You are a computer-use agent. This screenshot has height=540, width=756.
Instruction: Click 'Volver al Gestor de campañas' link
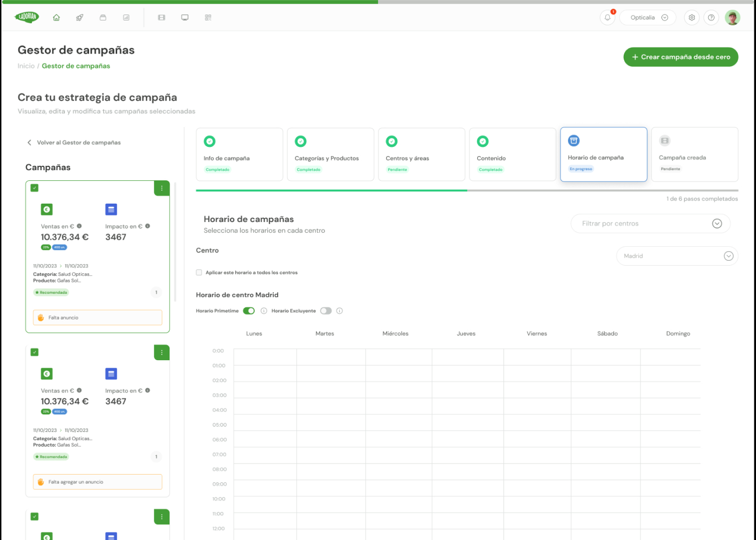78,143
